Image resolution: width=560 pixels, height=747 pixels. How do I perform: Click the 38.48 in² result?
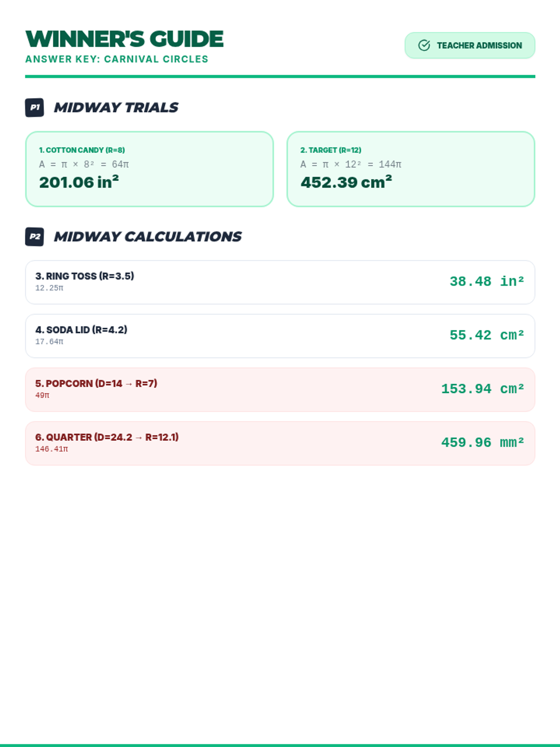[487, 282]
